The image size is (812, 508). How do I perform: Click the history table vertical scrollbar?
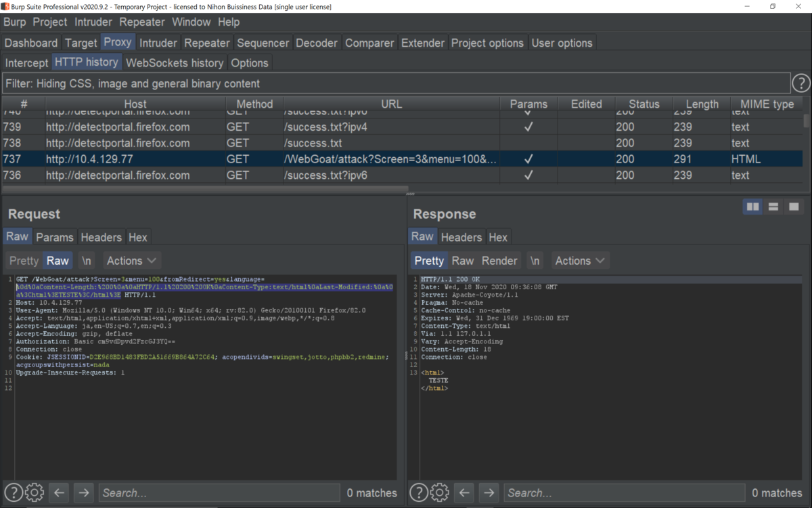(806, 120)
